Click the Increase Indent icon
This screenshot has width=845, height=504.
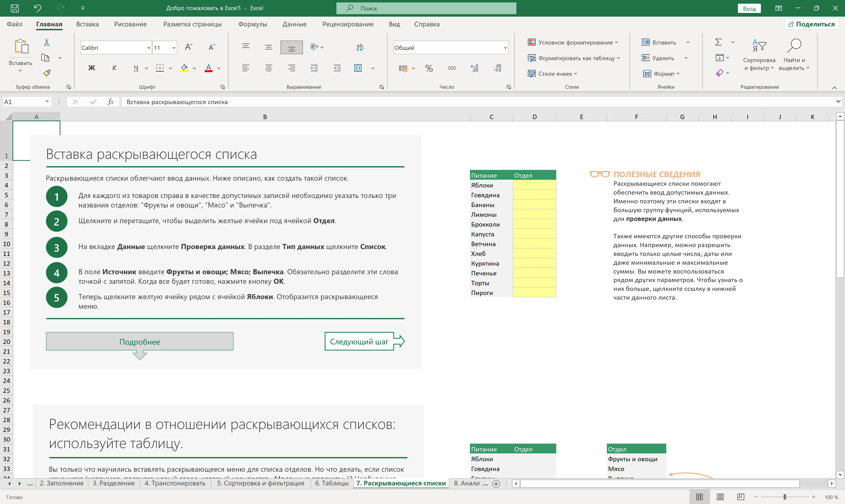point(337,68)
